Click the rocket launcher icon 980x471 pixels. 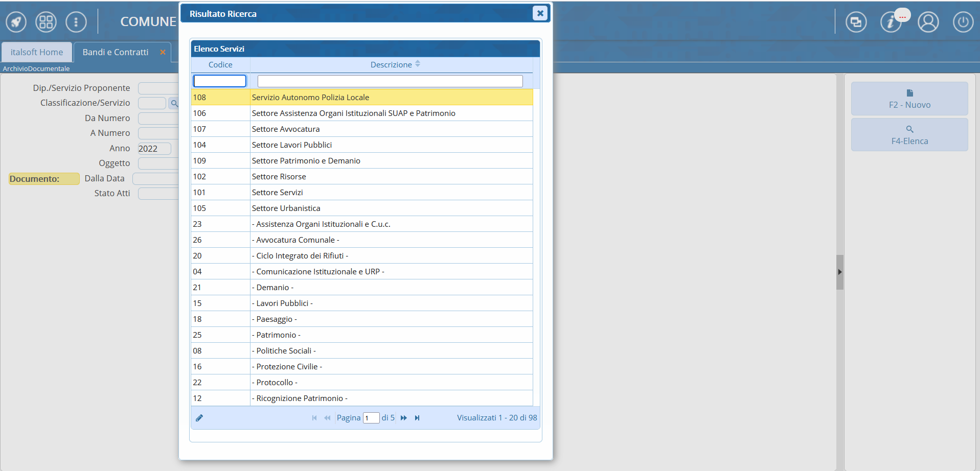click(x=16, y=22)
